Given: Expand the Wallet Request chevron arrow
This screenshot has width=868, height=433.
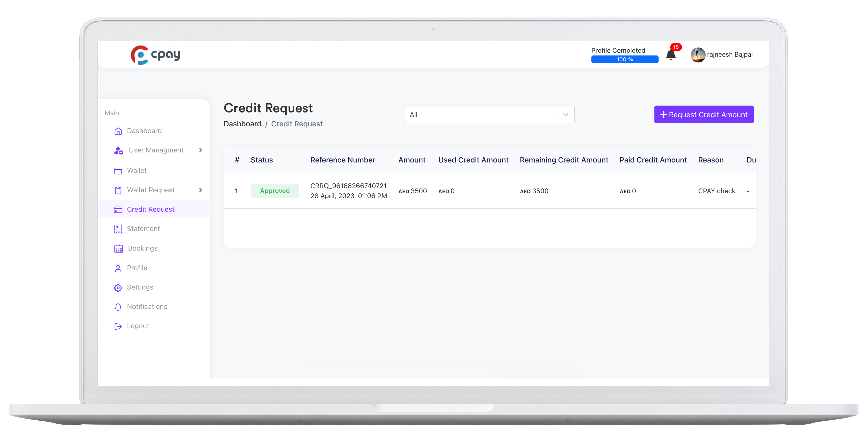Looking at the screenshot, I should coord(201,190).
